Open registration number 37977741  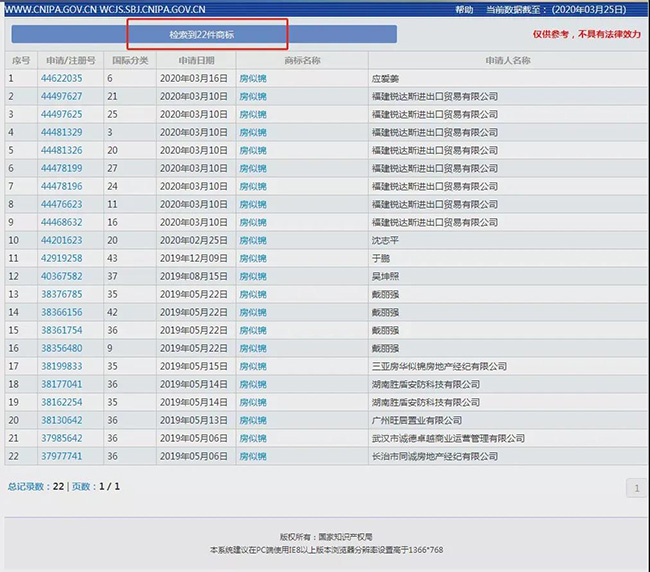[x=61, y=456]
